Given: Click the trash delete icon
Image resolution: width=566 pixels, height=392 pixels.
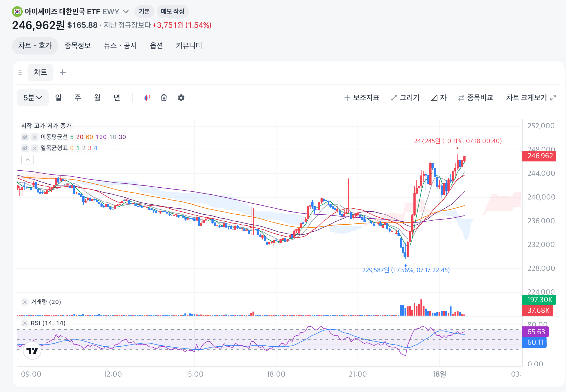Looking at the screenshot, I should coord(164,98).
